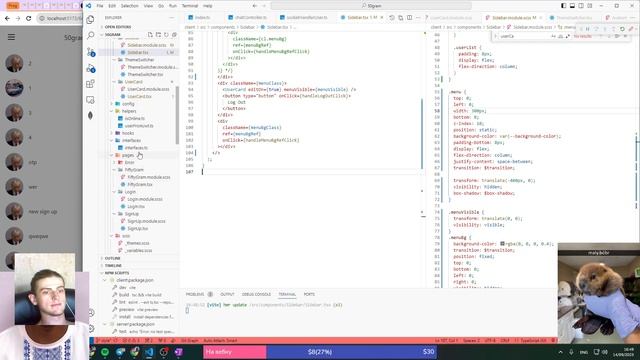The height and width of the screenshot is (360, 640).
Task: Open the Source Control view icon
Action: 91,52
